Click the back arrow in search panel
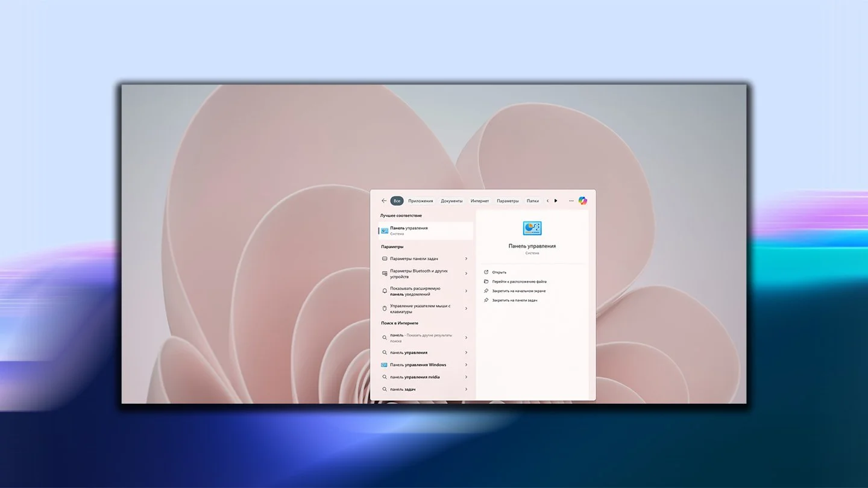Viewport: 868px width, 488px height. point(384,201)
